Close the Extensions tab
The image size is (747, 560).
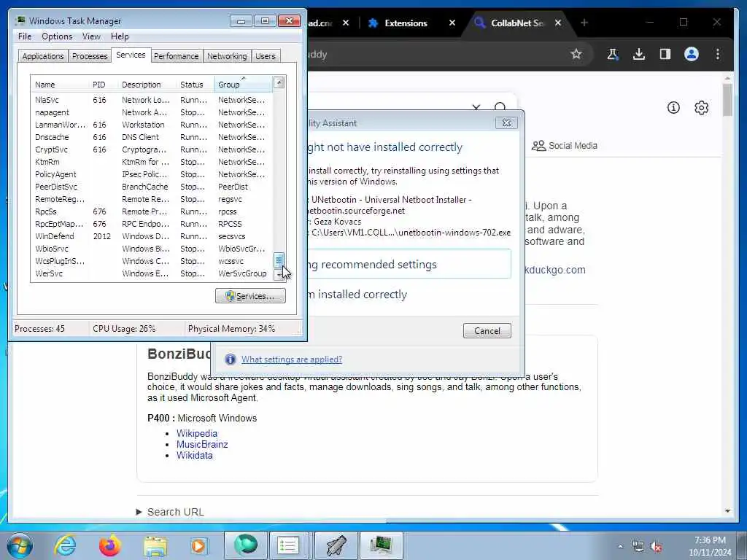point(452,23)
